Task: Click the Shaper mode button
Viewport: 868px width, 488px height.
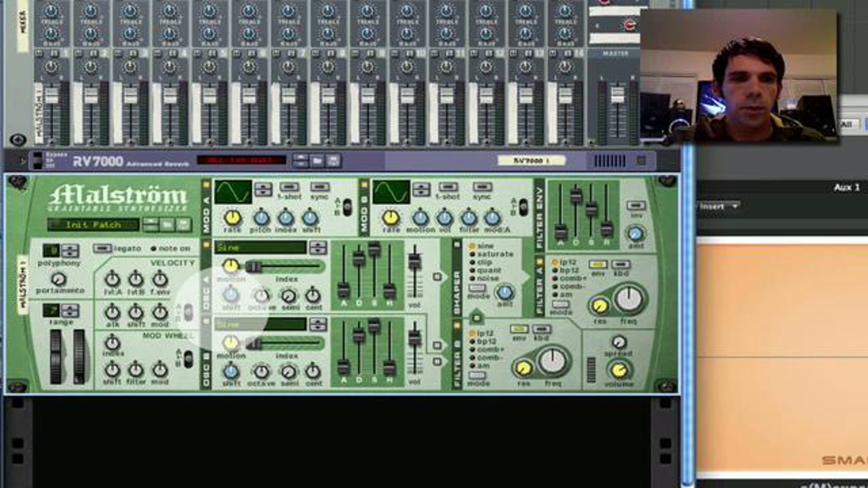Action: 477,288
